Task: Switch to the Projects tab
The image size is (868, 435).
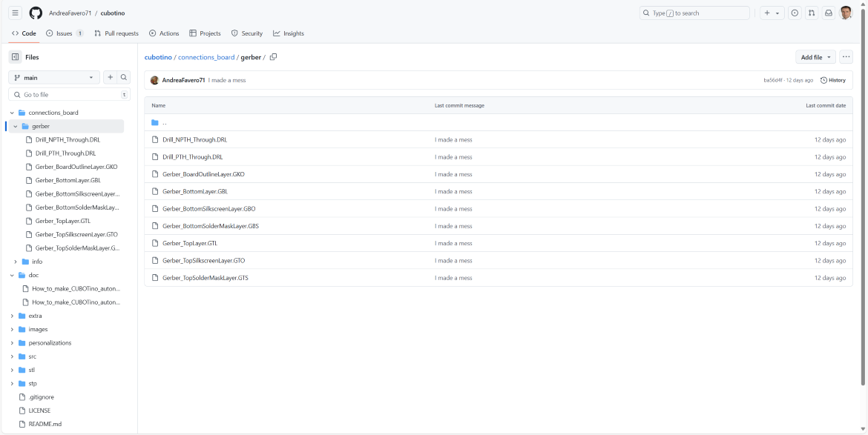Action: point(205,33)
